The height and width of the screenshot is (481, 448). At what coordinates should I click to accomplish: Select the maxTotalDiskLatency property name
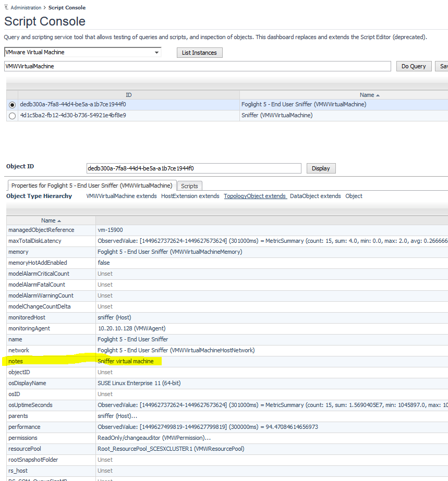pos(35,241)
